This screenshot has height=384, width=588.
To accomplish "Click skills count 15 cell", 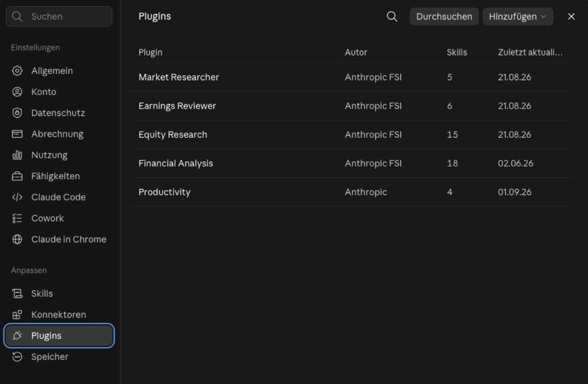I will pos(452,135).
